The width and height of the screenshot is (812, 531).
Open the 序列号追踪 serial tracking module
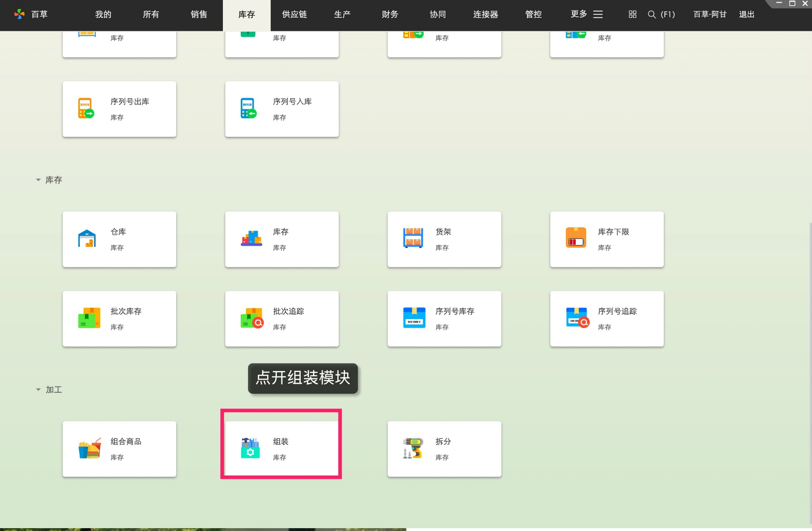pyautogui.click(x=607, y=319)
